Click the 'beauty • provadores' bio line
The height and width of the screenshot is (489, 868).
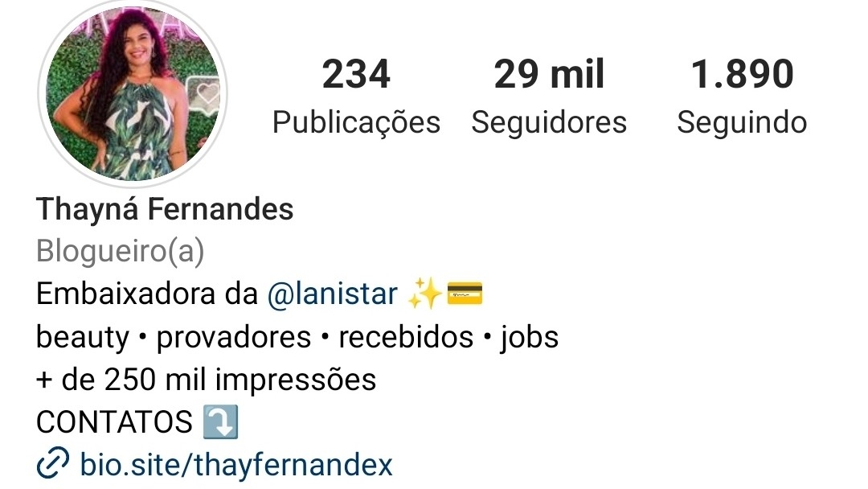point(174,337)
